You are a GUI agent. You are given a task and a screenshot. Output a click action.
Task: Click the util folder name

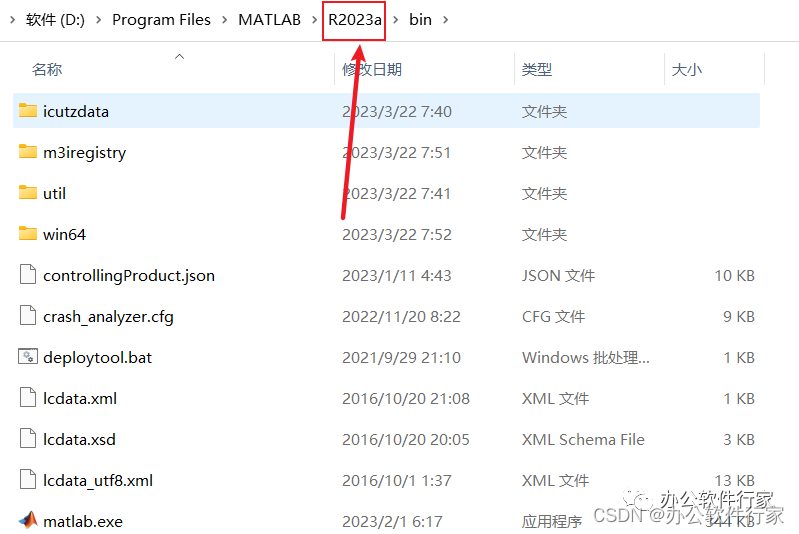click(x=55, y=193)
